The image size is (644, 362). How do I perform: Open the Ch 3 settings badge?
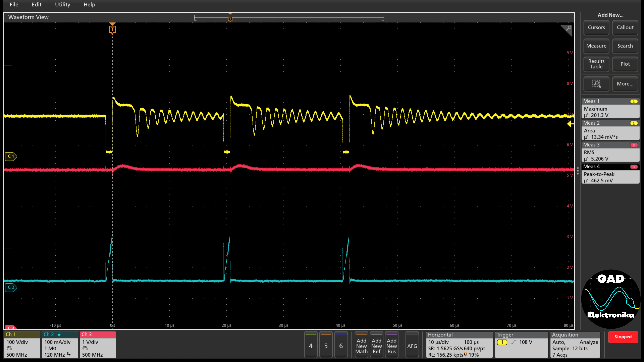tap(98, 345)
